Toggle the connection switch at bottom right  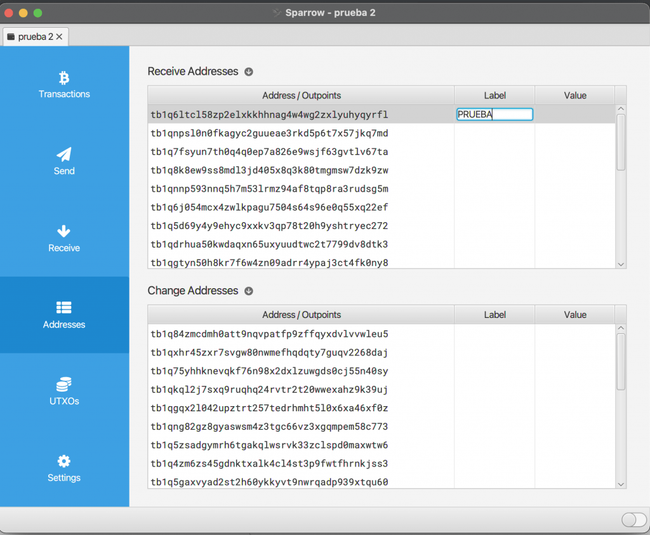click(633, 520)
